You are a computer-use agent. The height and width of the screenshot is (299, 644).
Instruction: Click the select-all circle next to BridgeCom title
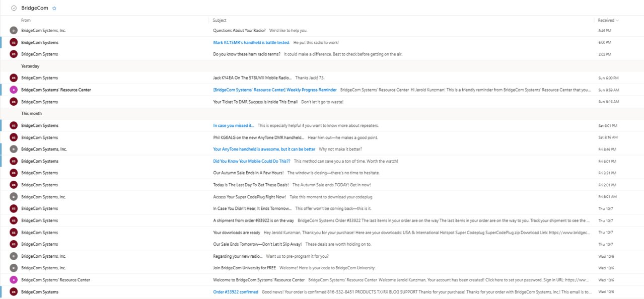pos(14,8)
